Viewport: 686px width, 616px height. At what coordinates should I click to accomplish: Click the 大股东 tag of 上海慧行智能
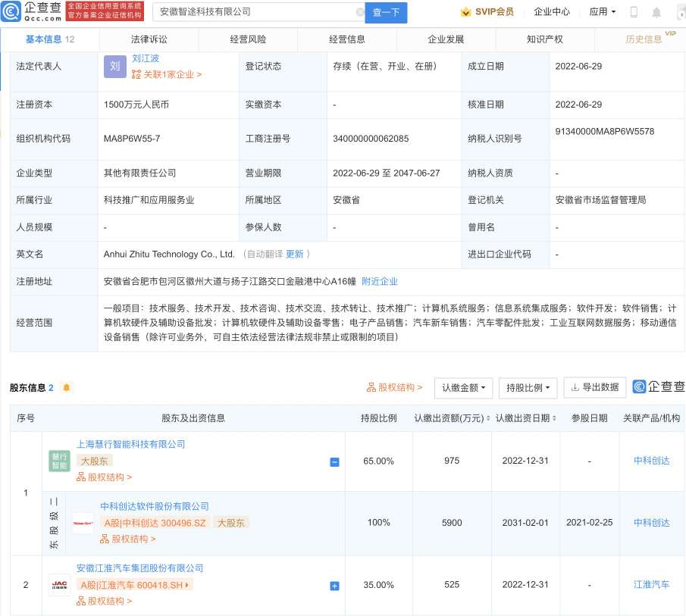point(95,461)
